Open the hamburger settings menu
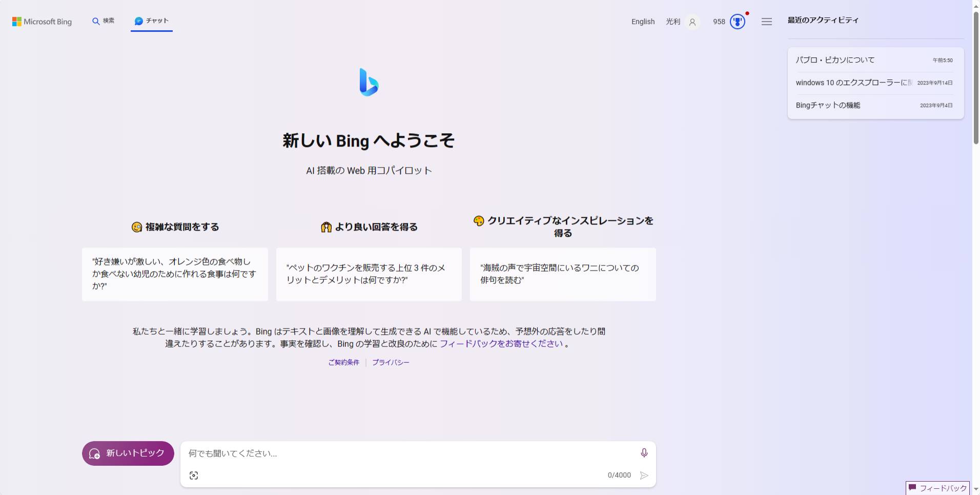Viewport: 980px width, 495px height. [x=767, y=22]
